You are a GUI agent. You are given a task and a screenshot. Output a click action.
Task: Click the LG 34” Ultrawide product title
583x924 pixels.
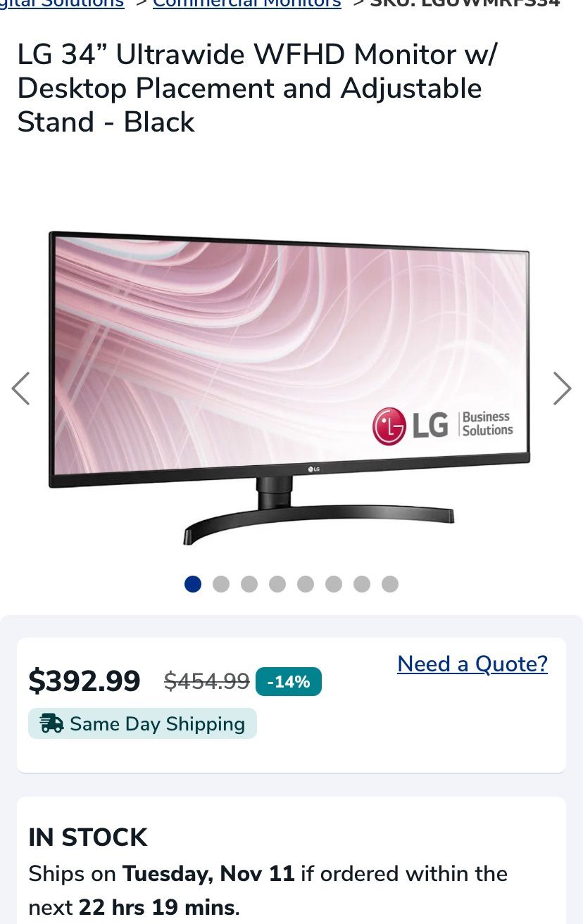(x=258, y=88)
